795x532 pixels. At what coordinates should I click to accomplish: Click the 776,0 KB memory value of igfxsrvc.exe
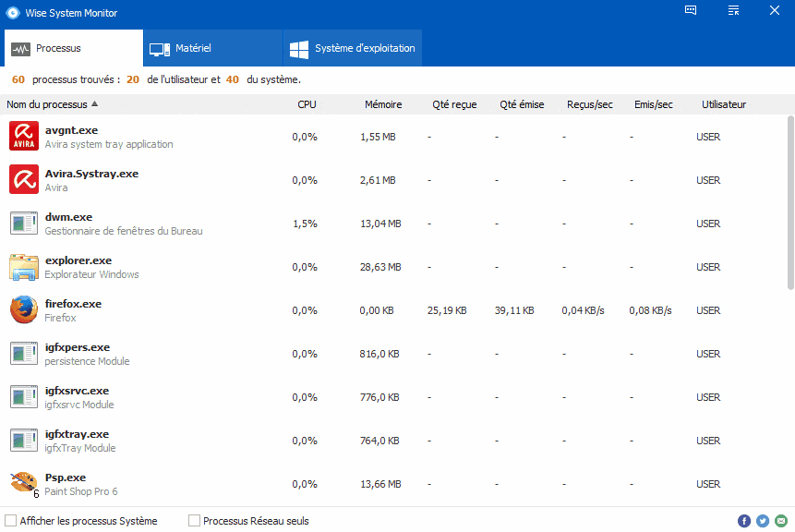coord(379,397)
